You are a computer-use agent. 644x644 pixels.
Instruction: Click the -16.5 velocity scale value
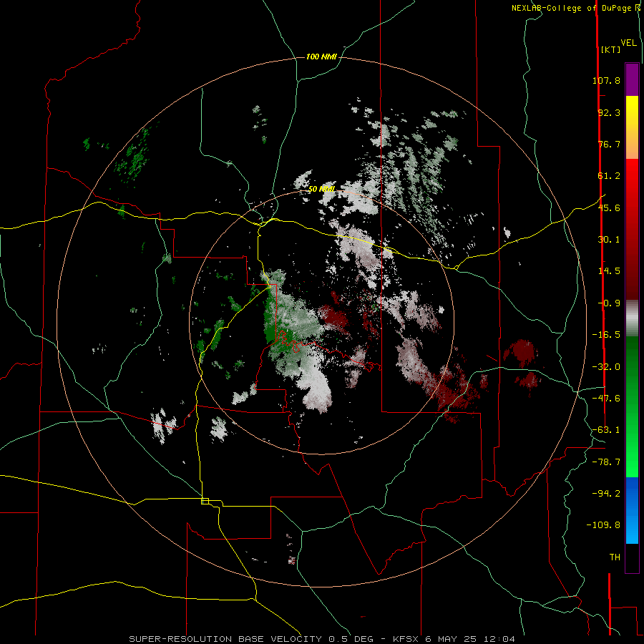pos(606,335)
